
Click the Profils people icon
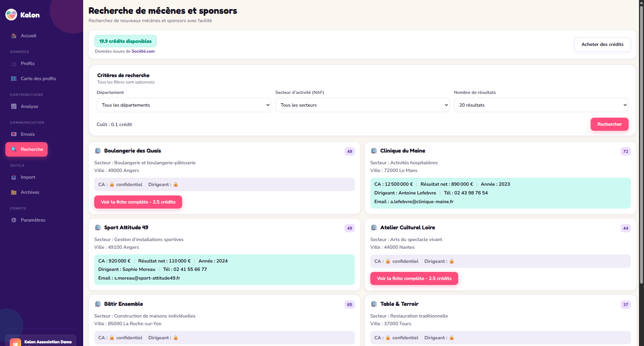click(14, 64)
